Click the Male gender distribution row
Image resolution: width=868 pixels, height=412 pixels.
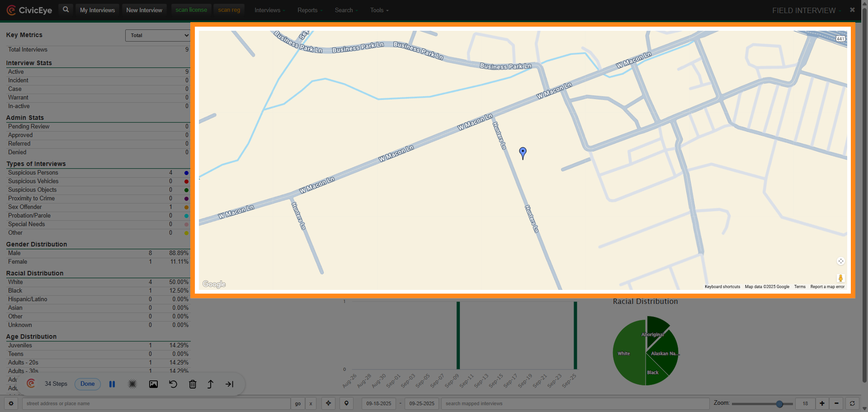pyautogui.click(x=98, y=253)
